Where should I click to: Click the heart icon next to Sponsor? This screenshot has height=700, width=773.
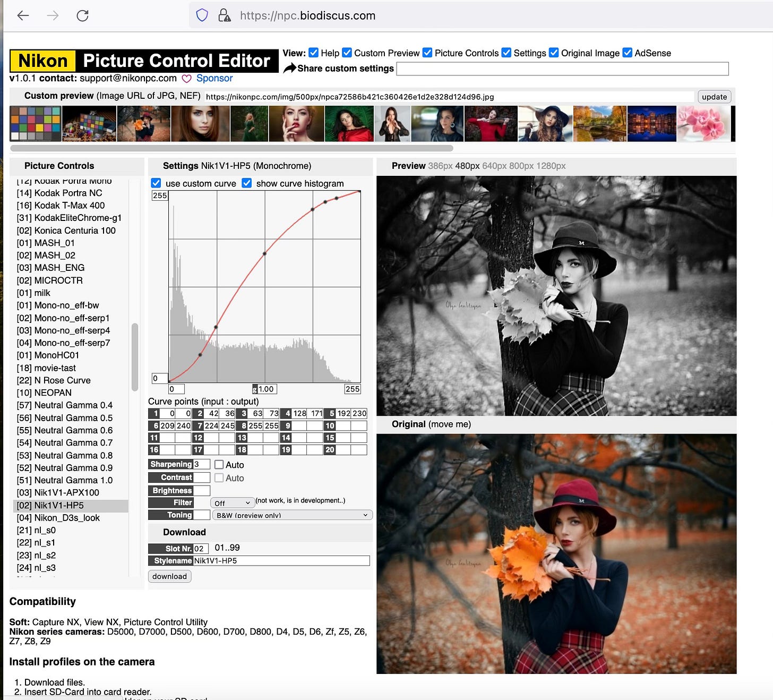pos(186,79)
